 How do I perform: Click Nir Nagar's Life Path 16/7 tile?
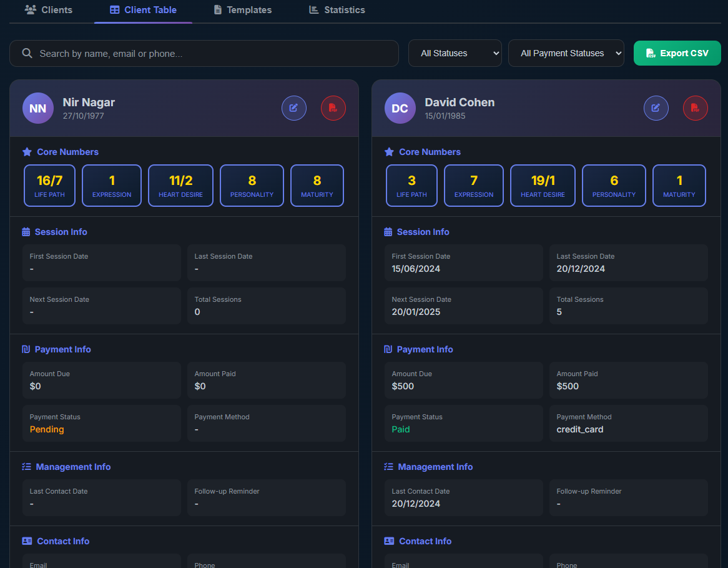point(49,186)
